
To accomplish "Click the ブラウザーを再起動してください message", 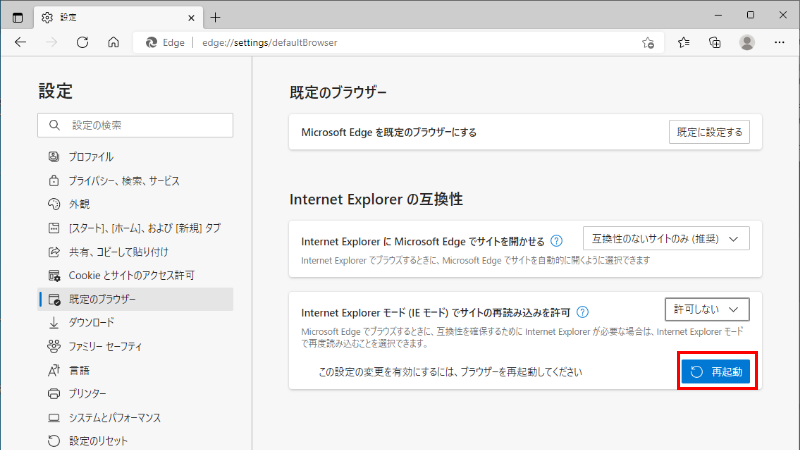I will (451, 372).
